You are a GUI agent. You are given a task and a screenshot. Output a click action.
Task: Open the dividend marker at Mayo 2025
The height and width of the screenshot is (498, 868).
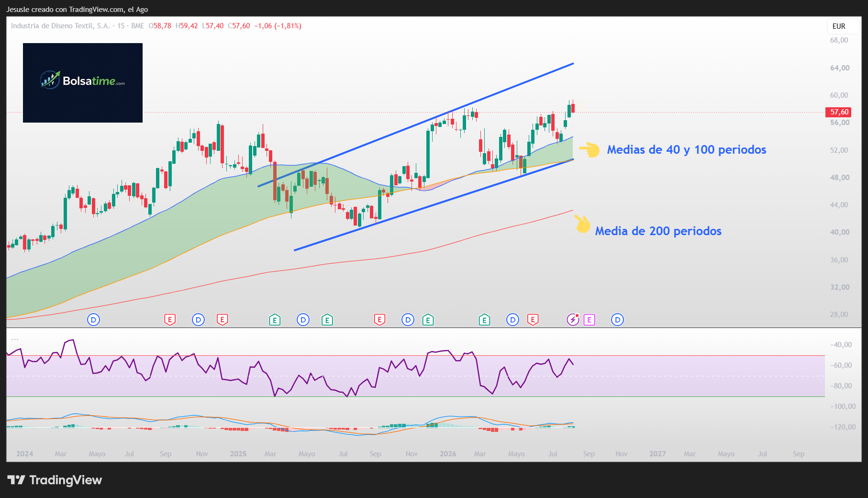tap(303, 320)
